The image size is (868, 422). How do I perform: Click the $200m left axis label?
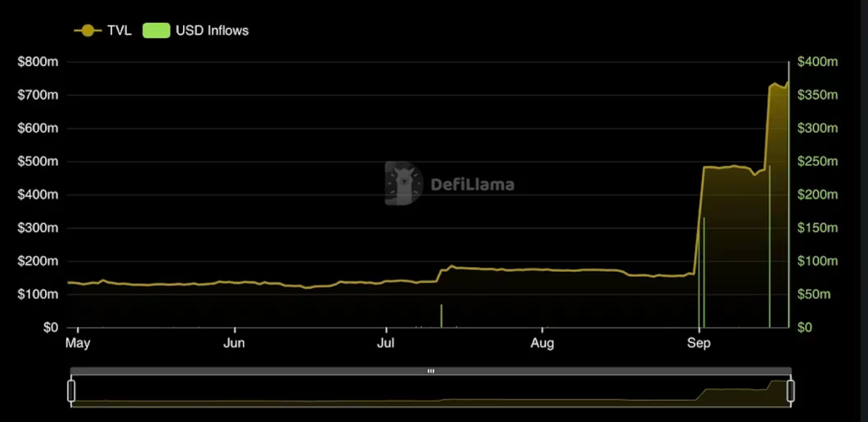38,261
